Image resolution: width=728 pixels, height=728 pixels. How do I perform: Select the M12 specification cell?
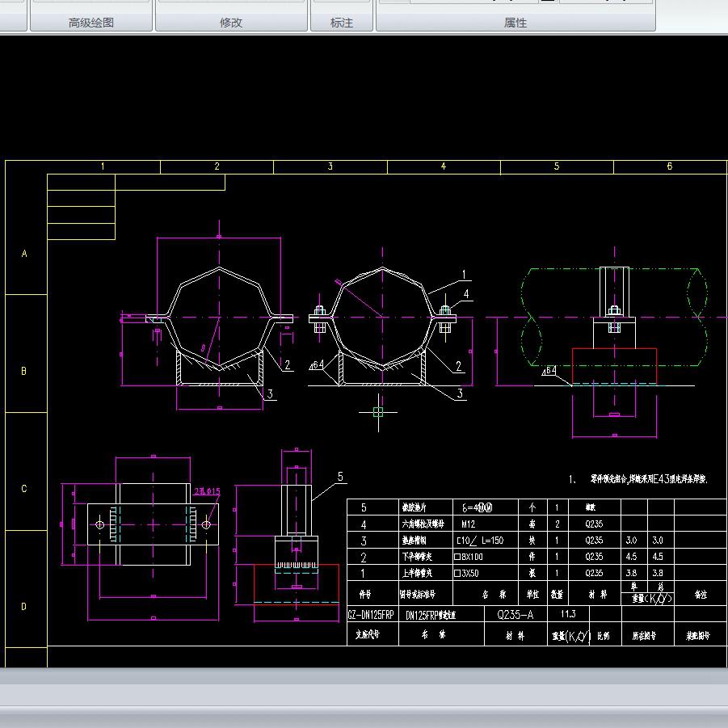click(468, 524)
